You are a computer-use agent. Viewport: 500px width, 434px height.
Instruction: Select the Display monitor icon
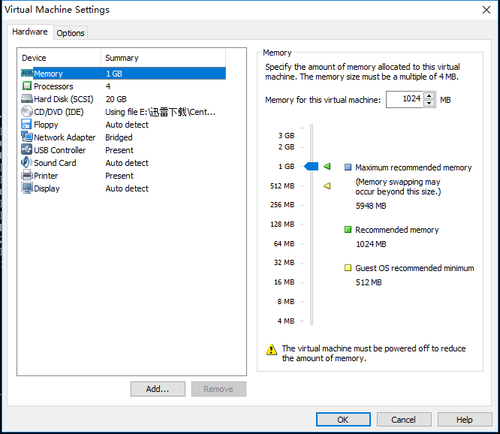tap(27, 188)
